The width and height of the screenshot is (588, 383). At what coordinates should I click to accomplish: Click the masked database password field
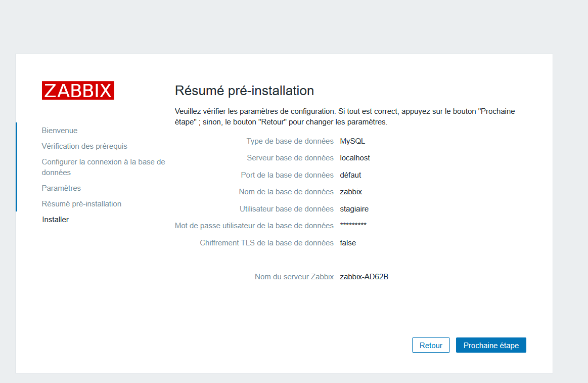coord(353,225)
